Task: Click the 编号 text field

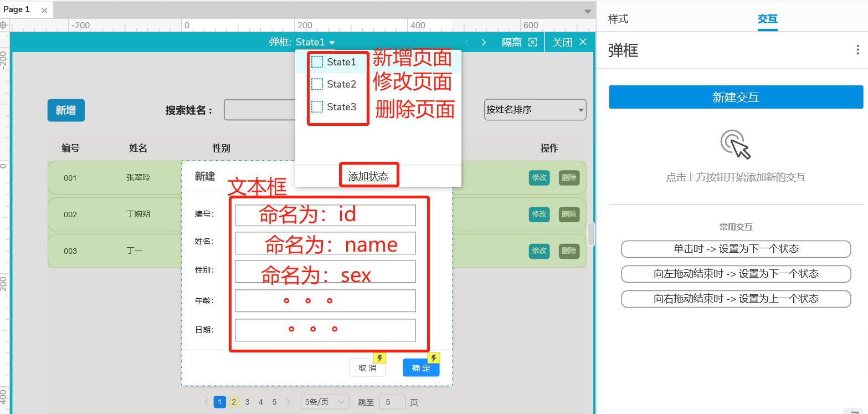Action: pos(325,215)
